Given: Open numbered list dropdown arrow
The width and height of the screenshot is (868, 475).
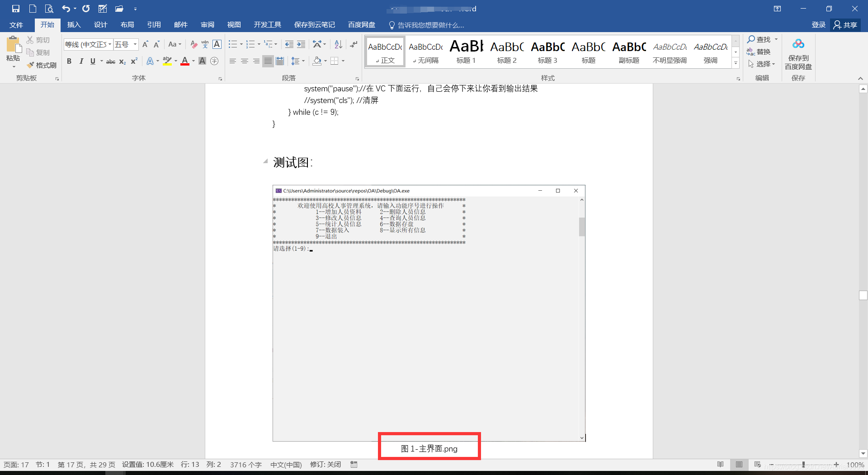Looking at the screenshot, I should coord(259,44).
